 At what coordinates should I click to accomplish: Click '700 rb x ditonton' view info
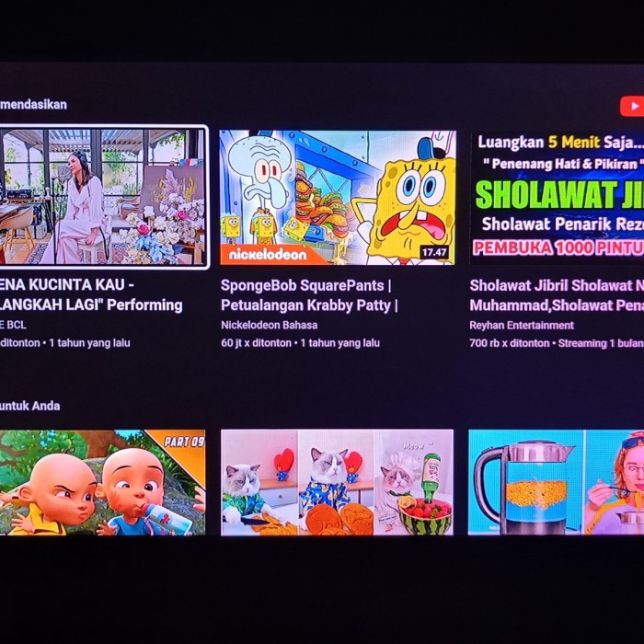click(510, 343)
